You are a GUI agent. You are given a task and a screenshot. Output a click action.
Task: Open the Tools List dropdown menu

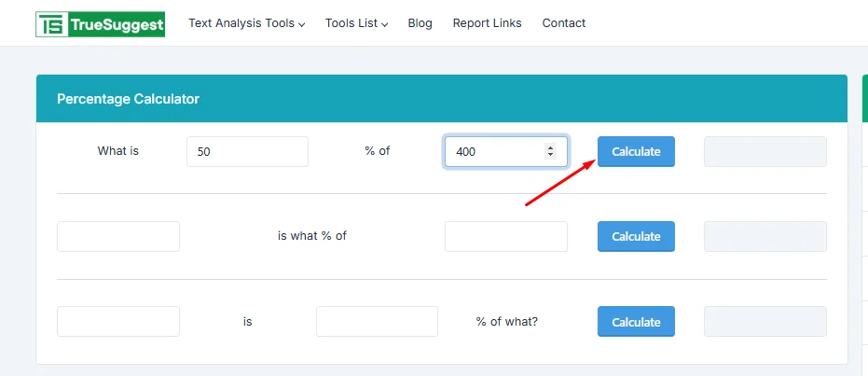tap(356, 23)
